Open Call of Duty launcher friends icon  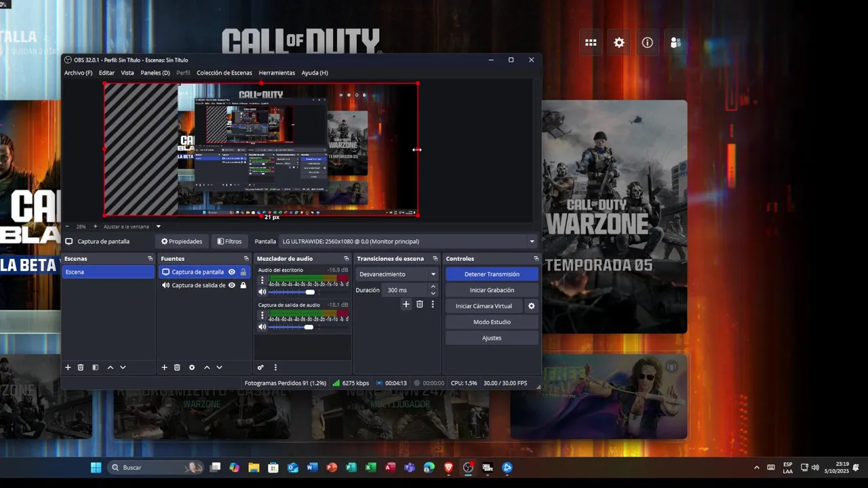[675, 43]
